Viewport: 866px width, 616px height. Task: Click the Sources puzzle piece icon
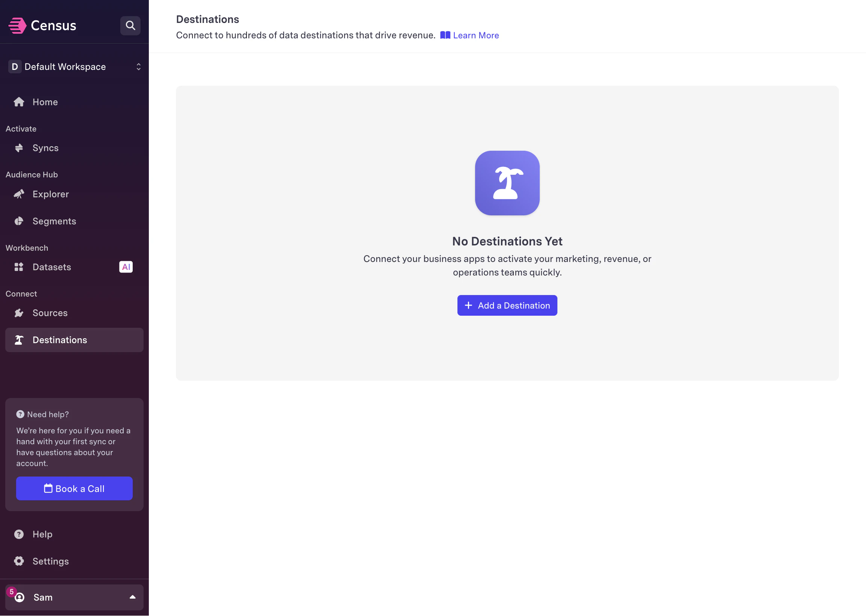click(19, 313)
